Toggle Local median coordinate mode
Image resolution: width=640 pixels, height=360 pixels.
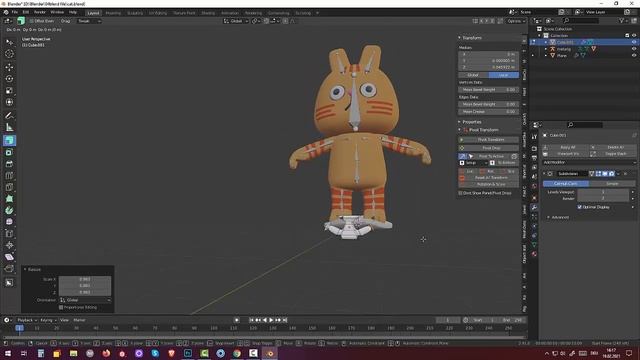504,75
